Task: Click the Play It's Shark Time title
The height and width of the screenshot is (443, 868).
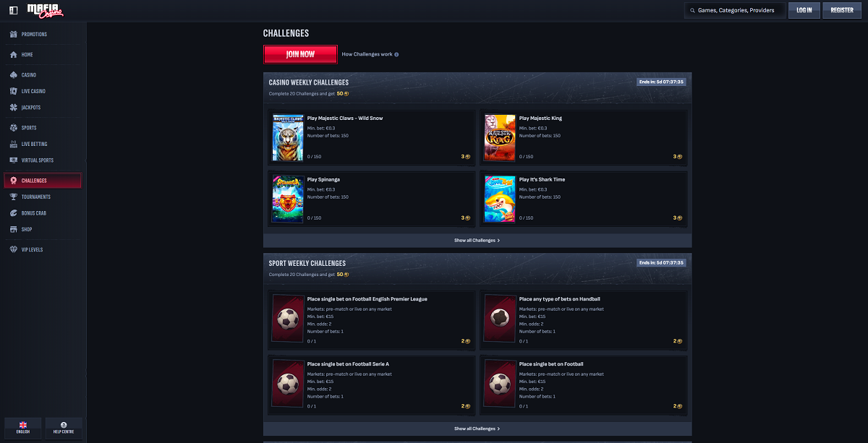Action: [542, 179]
